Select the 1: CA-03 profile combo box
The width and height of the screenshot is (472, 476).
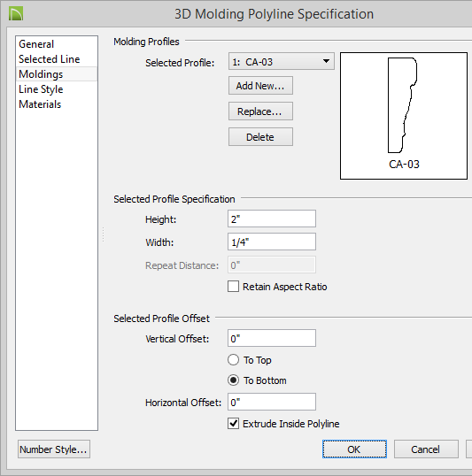coord(281,61)
